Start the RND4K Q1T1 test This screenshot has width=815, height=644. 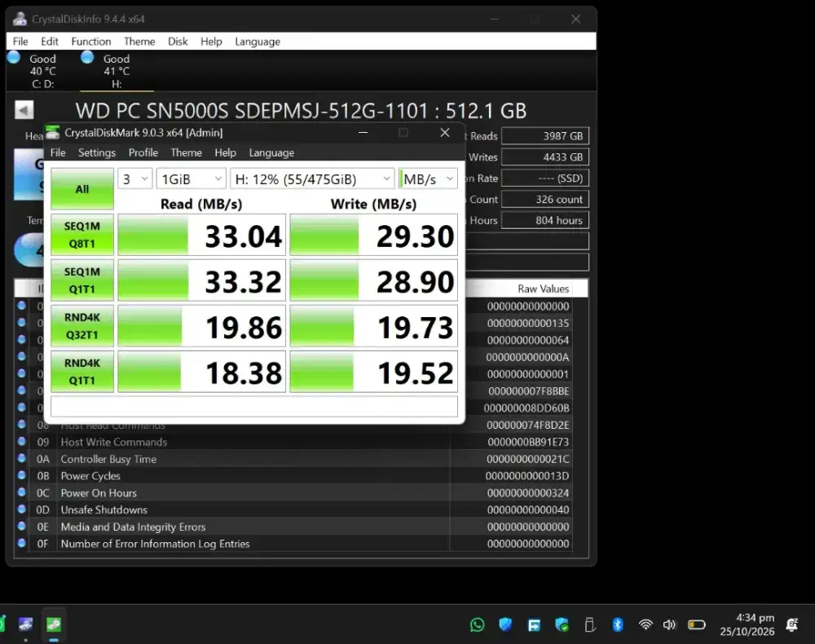tap(82, 372)
